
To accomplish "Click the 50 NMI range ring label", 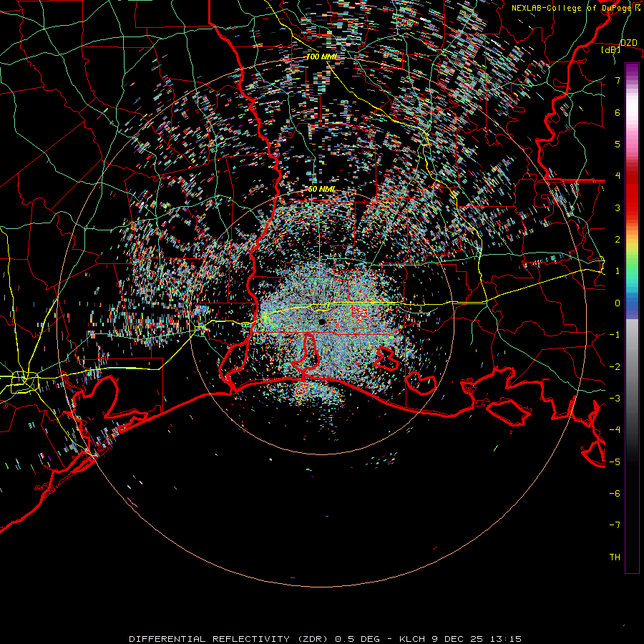I will click(321, 189).
